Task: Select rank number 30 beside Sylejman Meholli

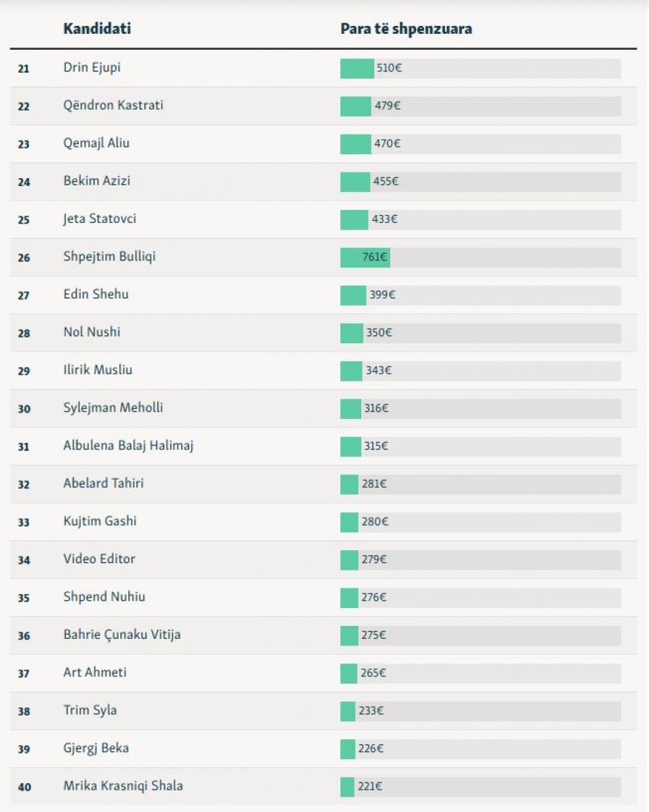Action: [x=25, y=408]
